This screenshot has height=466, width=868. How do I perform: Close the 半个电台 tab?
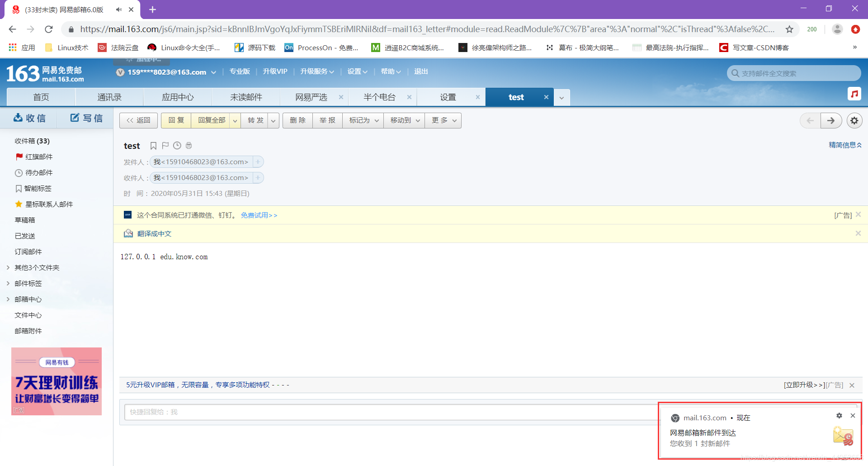(409, 97)
